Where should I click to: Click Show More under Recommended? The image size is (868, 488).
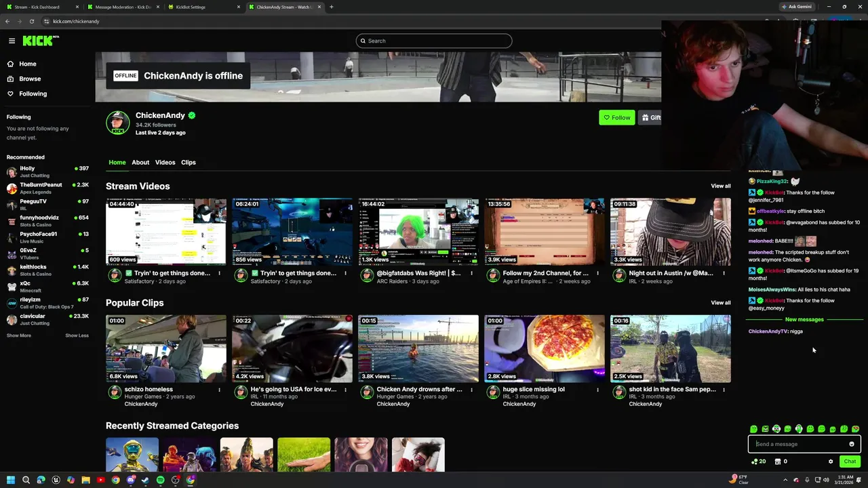tap(19, 335)
